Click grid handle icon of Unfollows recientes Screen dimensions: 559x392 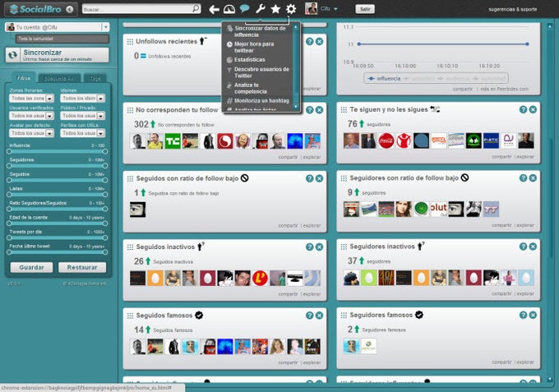coord(130,42)
